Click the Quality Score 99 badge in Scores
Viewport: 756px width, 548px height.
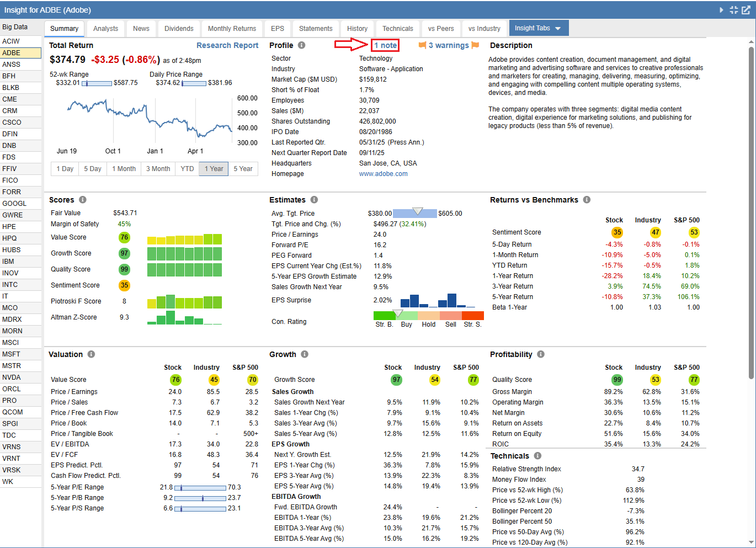click(124, 269)
